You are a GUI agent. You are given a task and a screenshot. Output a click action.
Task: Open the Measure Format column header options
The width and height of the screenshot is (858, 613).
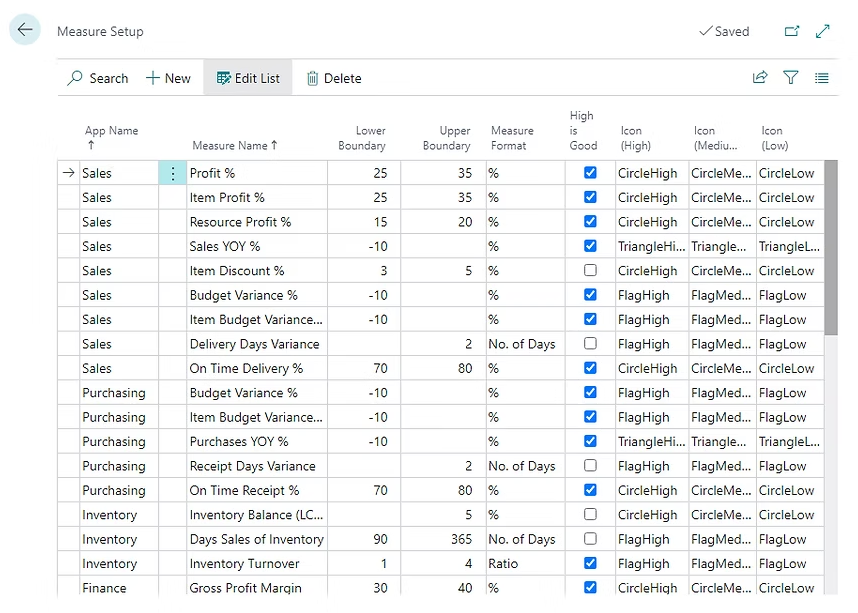click(x=512, y=137)
